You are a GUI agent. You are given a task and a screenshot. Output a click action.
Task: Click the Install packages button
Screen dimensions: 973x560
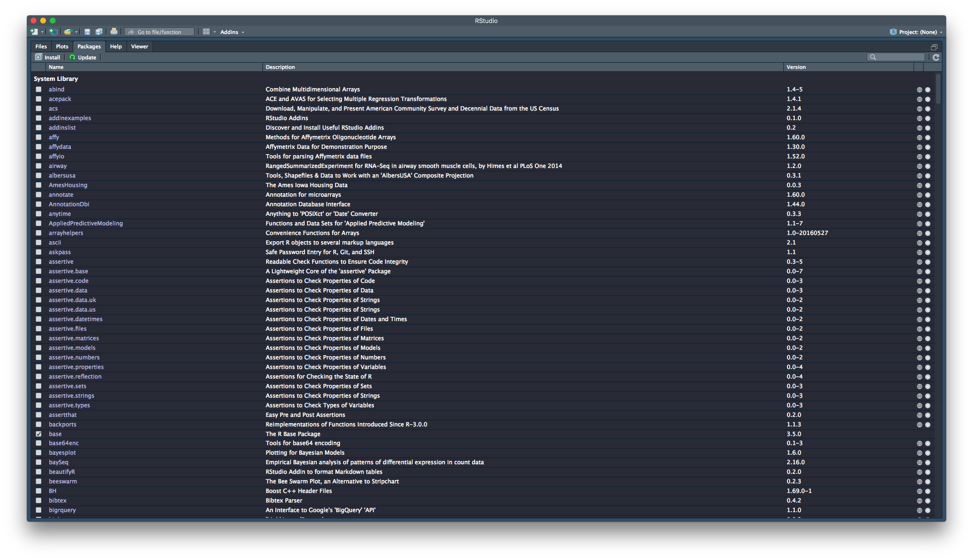tap(48, 57)
